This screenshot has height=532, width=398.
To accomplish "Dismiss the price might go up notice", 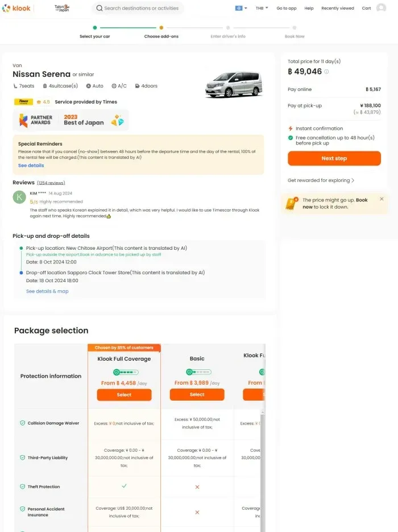I will (382, 199).
